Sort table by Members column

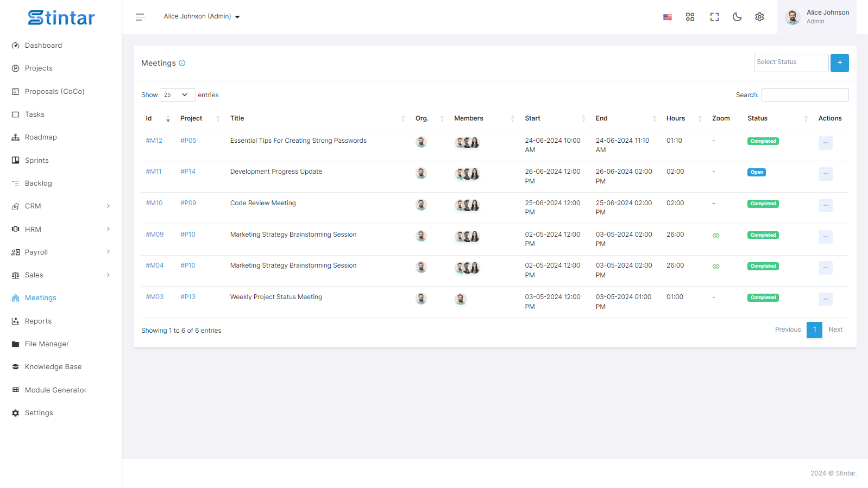[x=484, y=118]
